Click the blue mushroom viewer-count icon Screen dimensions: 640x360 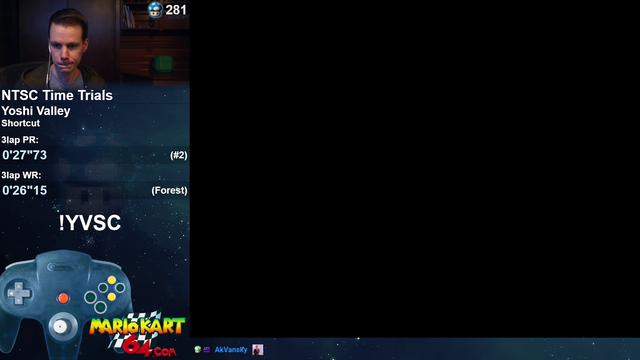click(155, 10)
